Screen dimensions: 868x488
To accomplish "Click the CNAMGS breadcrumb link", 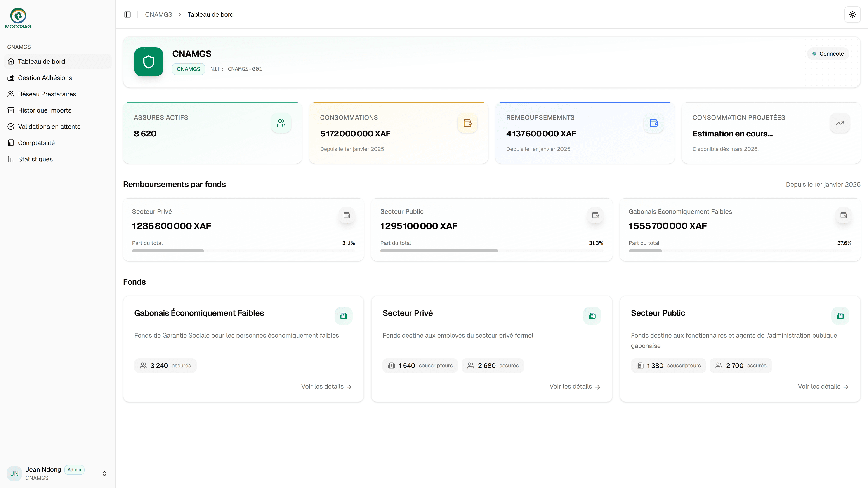I will 158,14.
